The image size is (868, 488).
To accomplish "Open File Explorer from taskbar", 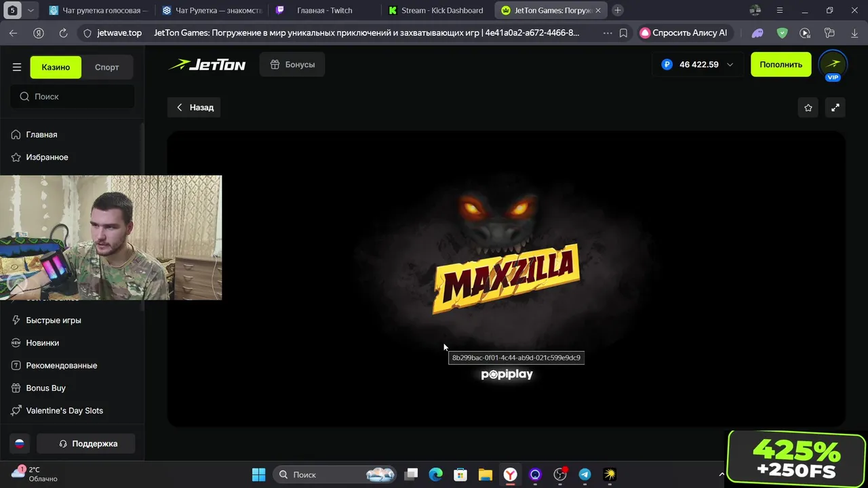I will (485, 474).
